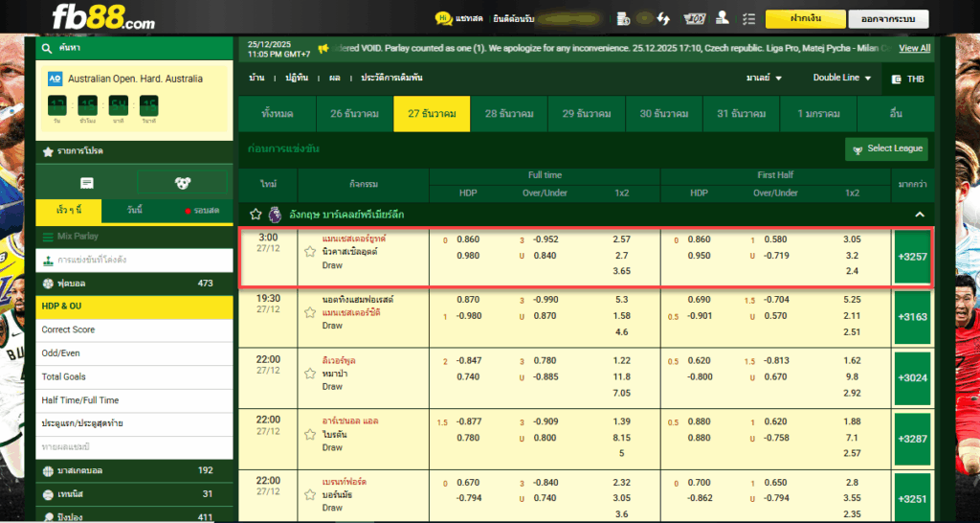980x523 pixels.
Task: Open the coins balance icon in header
Action: pyautogui.click(x=622, y=19)
